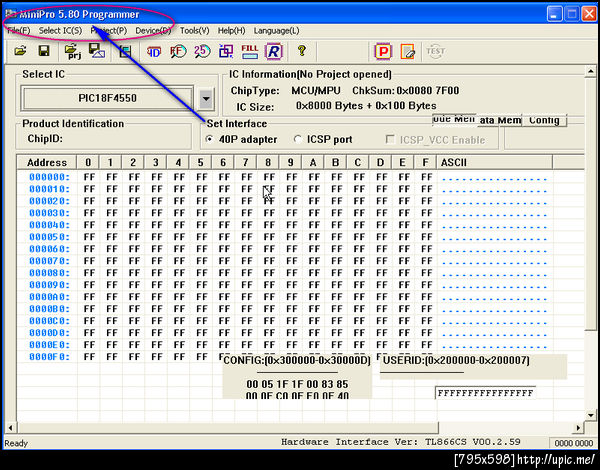Click the yellow question mark help icon
This screenshot has height=470, width=600.
(x=302, y=51)
